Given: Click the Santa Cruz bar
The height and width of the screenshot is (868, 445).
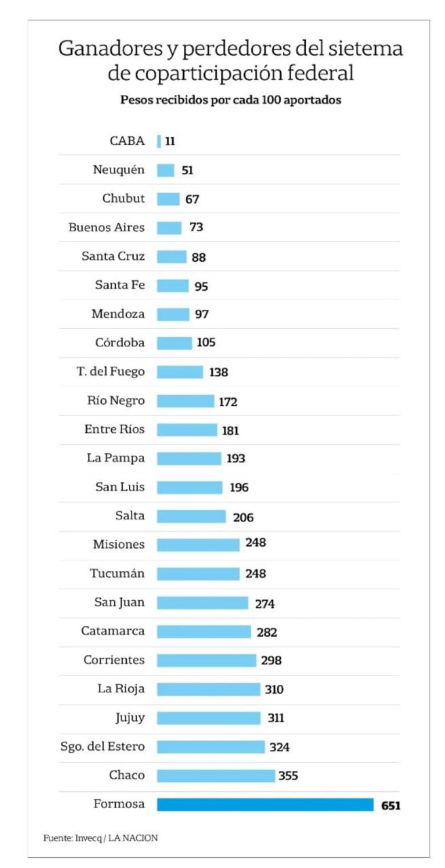Looking at the screenshot, I should coord(172,256).
